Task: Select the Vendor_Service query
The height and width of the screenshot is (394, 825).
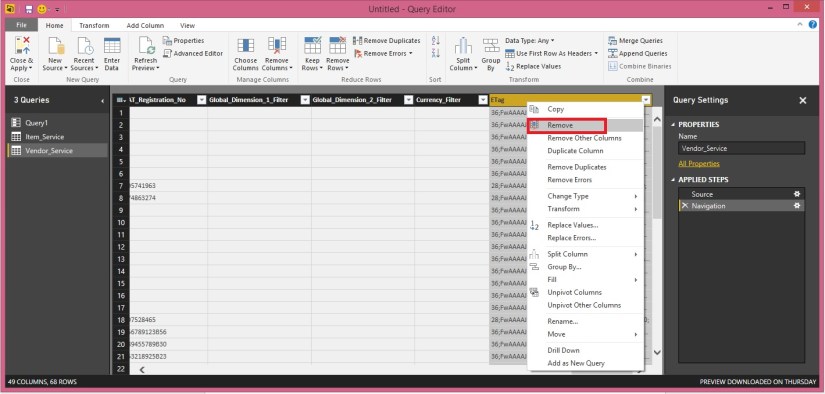Action: click(57, 150)
